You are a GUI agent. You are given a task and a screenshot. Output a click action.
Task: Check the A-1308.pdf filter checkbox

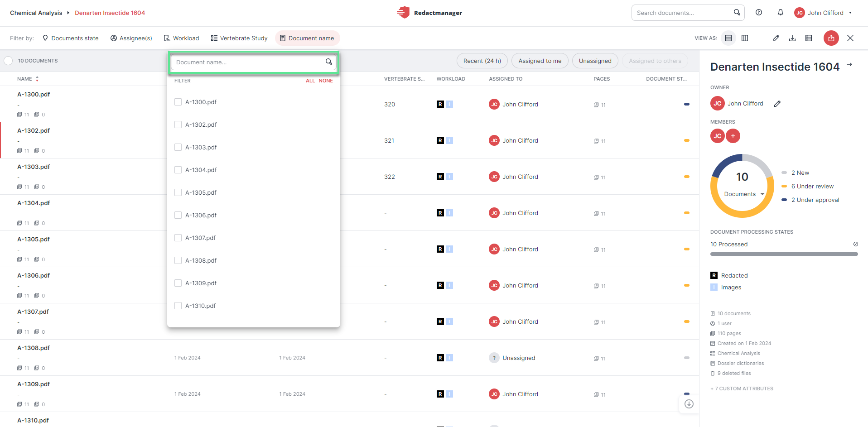(178, 260)
